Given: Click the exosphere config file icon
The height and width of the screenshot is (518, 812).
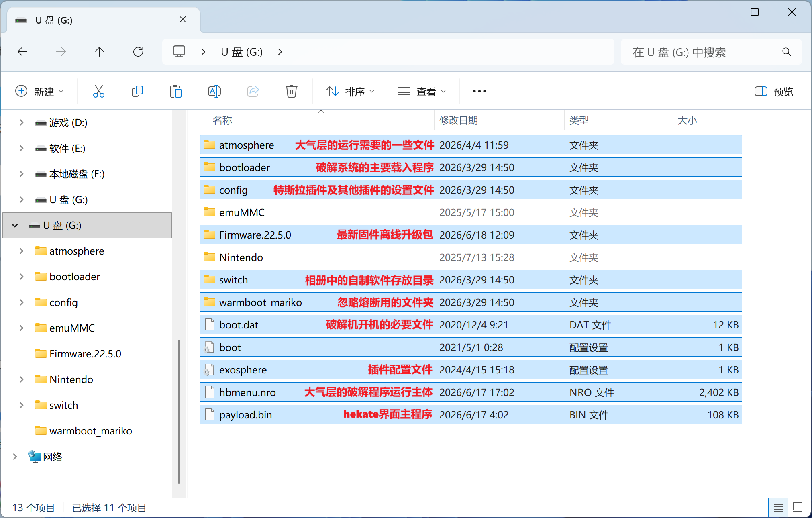Looking at the screenshot, I should [209, 369].
